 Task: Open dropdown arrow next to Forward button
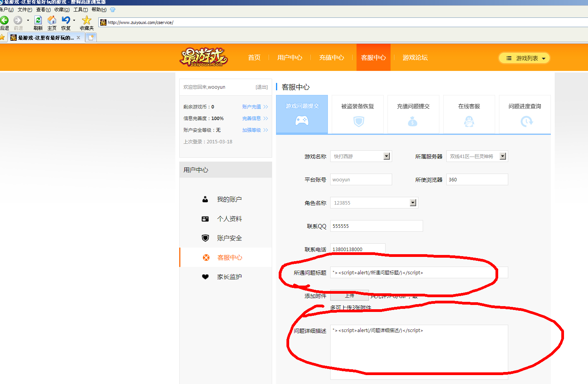coord(28,20)
